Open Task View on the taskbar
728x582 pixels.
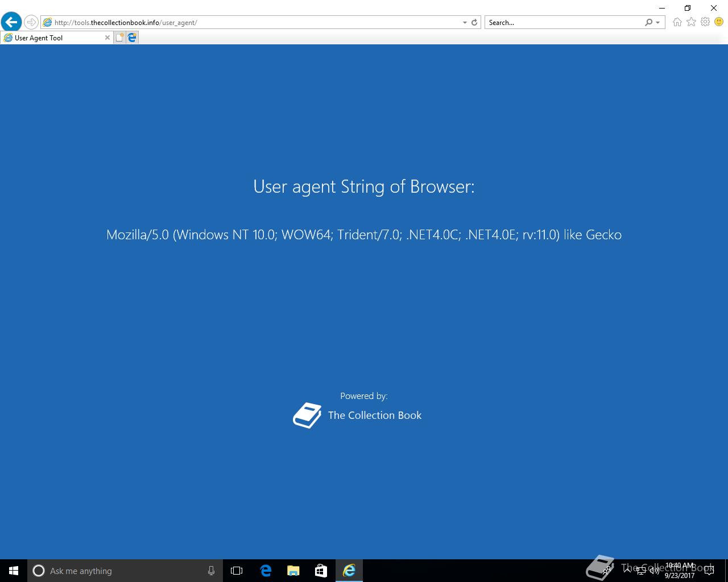(237, 571)
